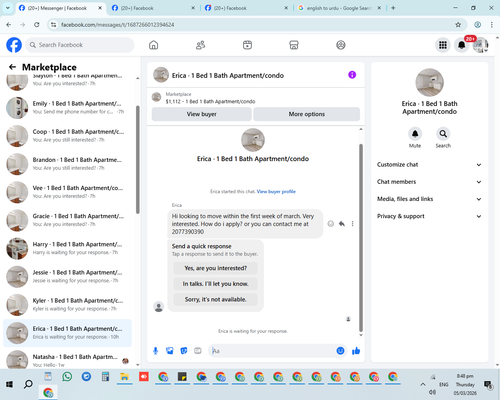Open Vee 1 Bed 1 Bath conversation

pyautogui.click(x=68, y=192)
